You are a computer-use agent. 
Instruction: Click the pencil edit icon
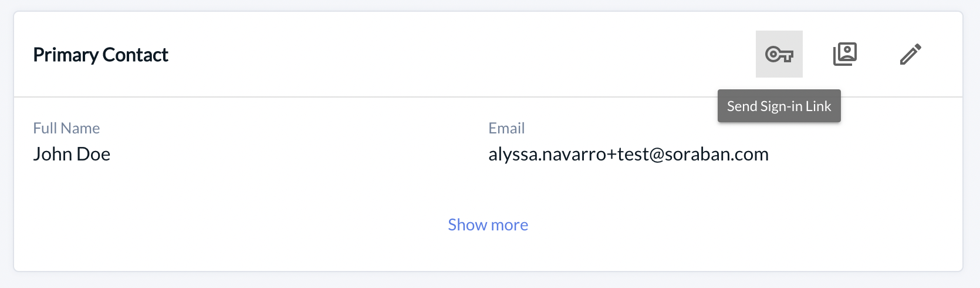(x=911, y=54)
